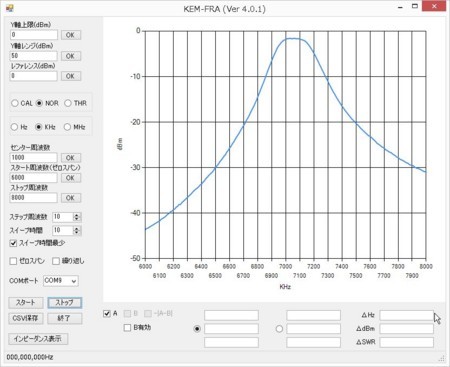Focus the ステップ周波数 value field
The width and height of the screenshot is (450, 367).
coord(63,217)
